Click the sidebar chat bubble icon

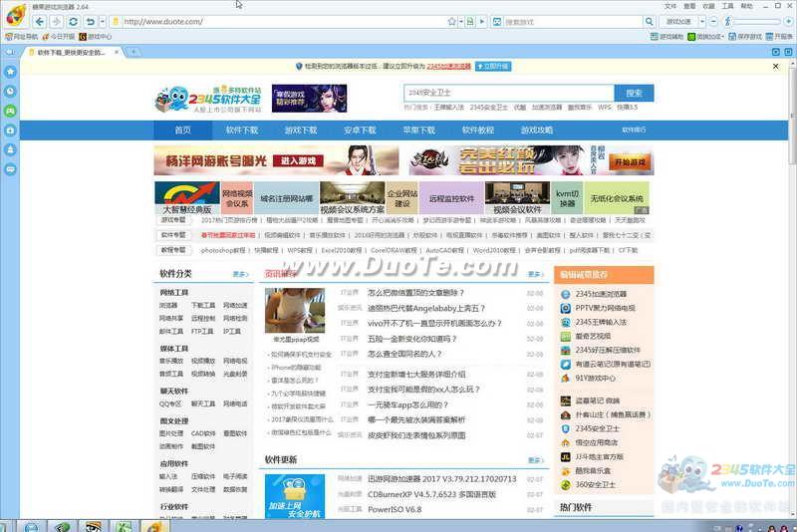[10, 169]
